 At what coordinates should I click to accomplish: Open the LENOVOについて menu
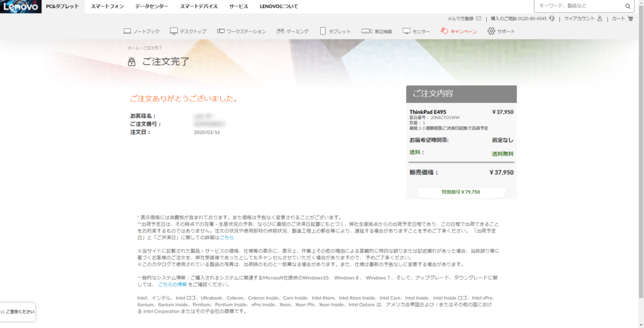click(x=279, y=6)
